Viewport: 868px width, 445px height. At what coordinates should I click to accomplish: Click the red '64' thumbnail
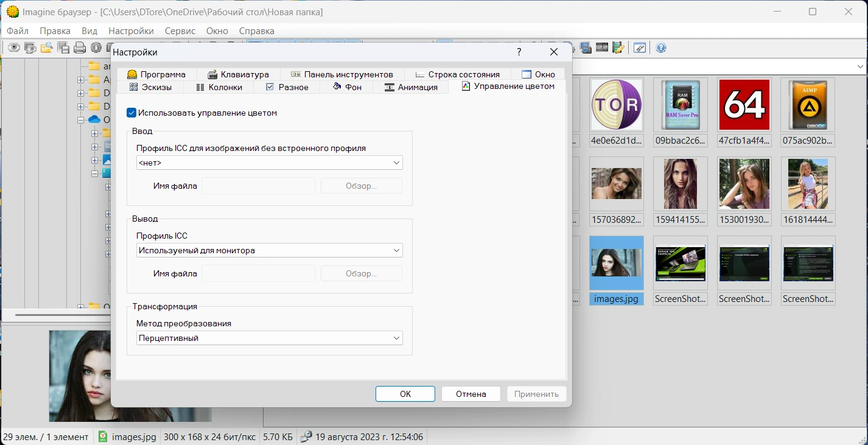click(x=744, y=105)
